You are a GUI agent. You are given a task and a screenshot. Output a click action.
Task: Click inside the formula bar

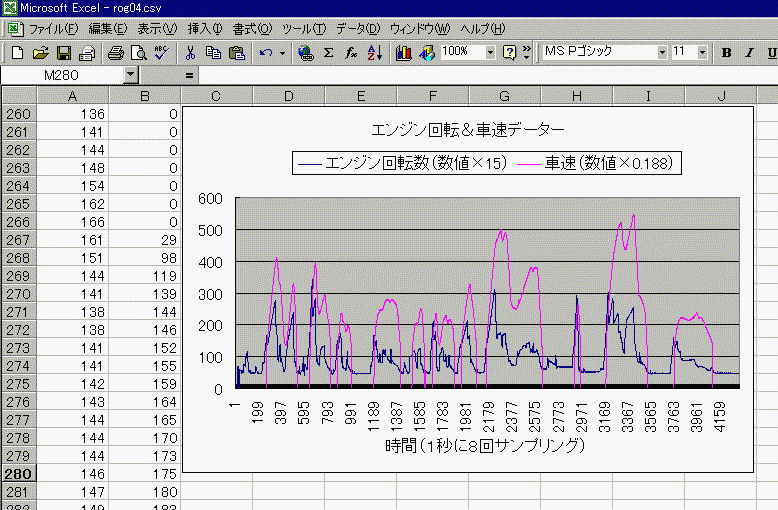click(487, 75)
